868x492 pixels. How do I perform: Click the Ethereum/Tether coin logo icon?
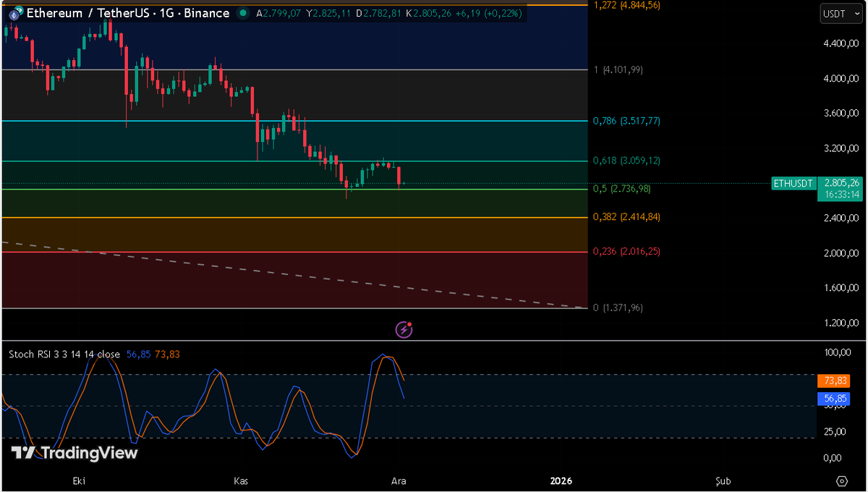click(x=14, y=14)
